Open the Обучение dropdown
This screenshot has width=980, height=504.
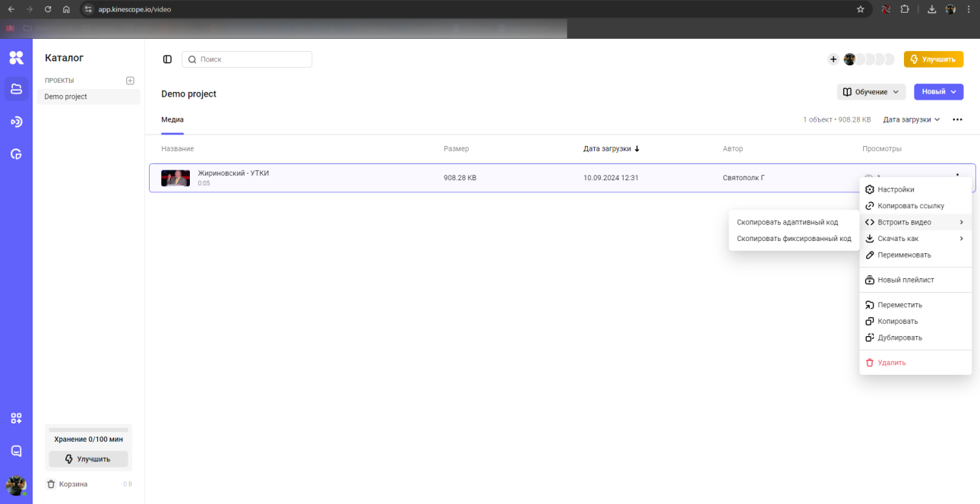click(x=871, y=92)
